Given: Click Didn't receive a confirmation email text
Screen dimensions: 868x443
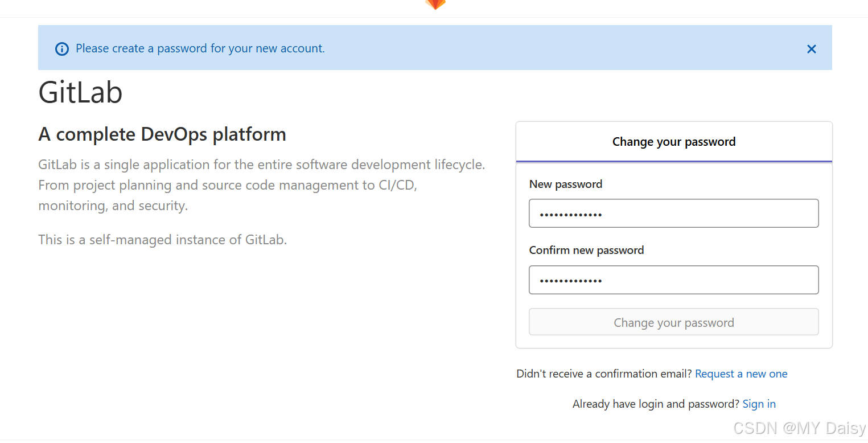Looking at the screenshot, I should point(604,374).
